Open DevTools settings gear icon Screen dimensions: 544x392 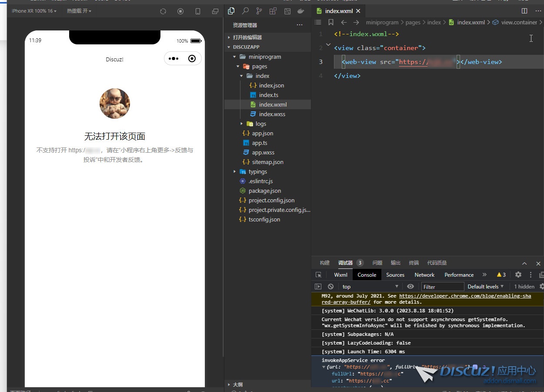[518, 275]
